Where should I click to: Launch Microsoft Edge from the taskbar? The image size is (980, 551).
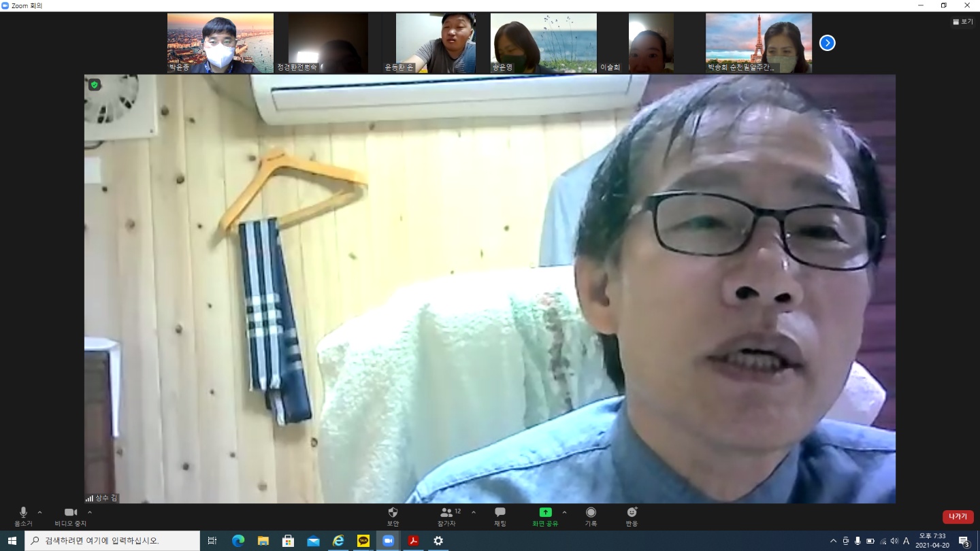point(238,541)
